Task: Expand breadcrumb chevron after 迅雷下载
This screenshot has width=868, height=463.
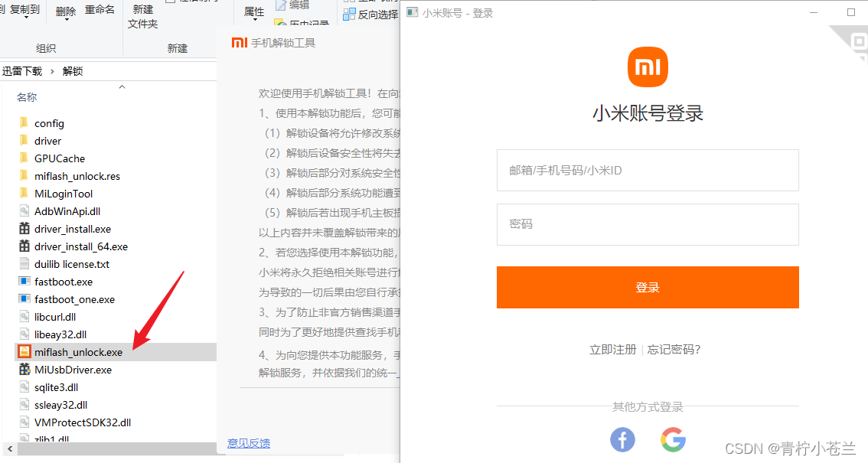Action: coord(52,71)
